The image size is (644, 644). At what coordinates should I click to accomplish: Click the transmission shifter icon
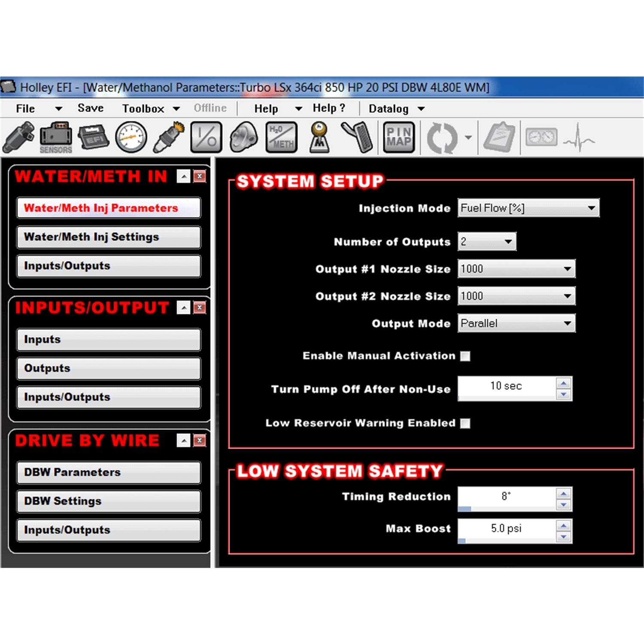(x=319, y=137)
